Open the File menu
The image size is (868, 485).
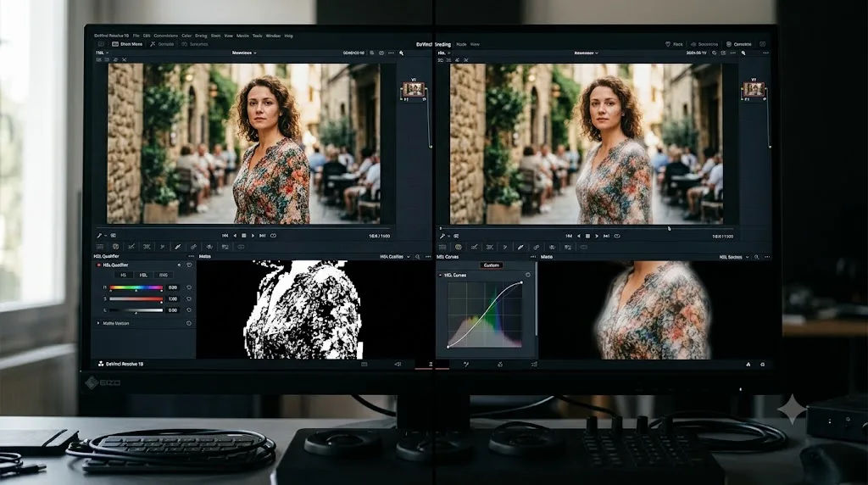coord(136,36)
